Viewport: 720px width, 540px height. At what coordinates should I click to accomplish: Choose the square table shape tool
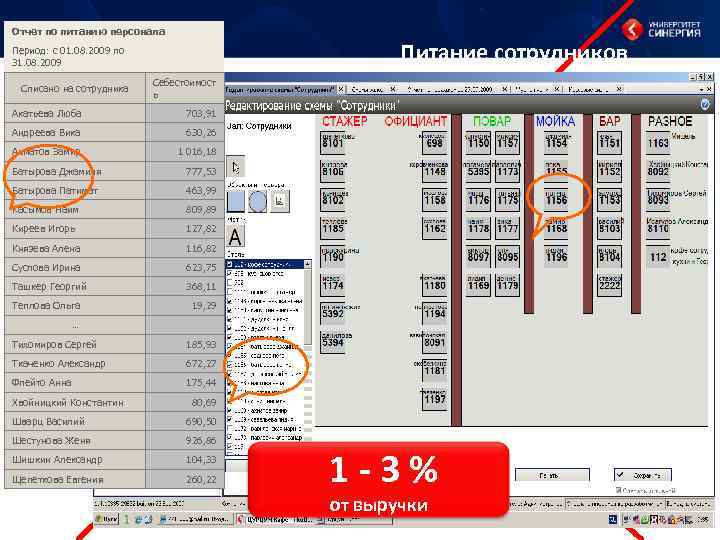click(236, 201)
